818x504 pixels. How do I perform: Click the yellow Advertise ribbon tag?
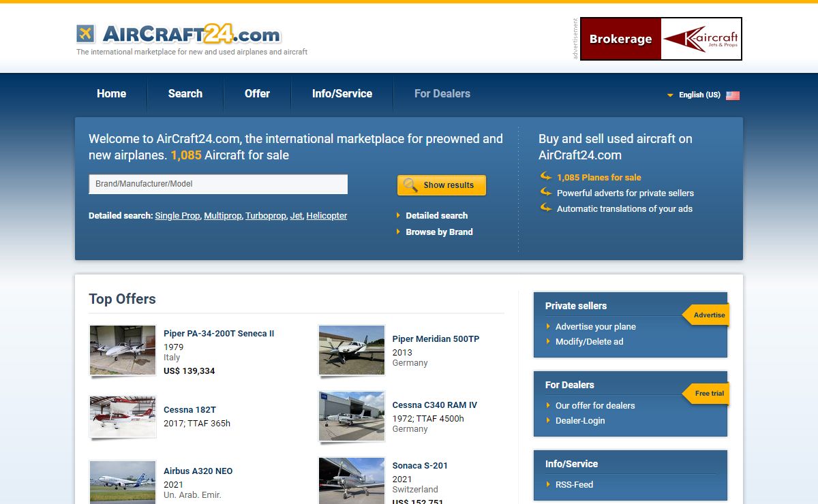pos(706,315)
